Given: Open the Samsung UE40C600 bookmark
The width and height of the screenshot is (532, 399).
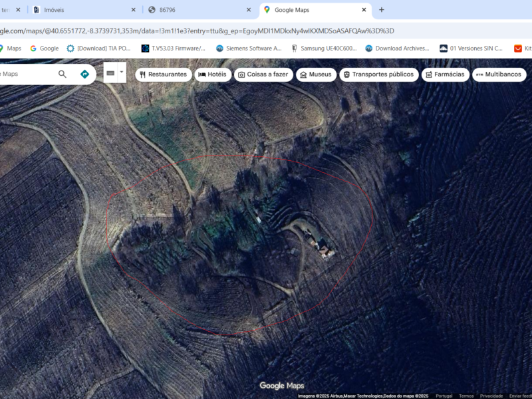Looking at the screenshot, I should pos(324,49).
